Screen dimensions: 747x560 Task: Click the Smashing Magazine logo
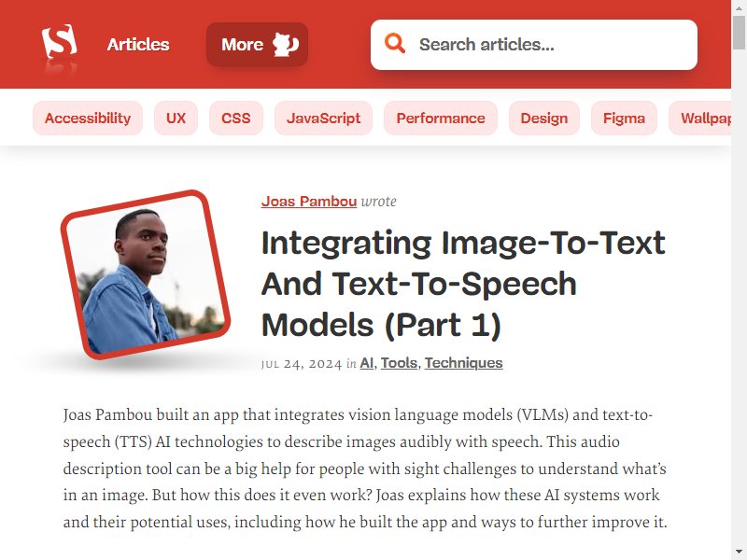click(x=59, y=42)
